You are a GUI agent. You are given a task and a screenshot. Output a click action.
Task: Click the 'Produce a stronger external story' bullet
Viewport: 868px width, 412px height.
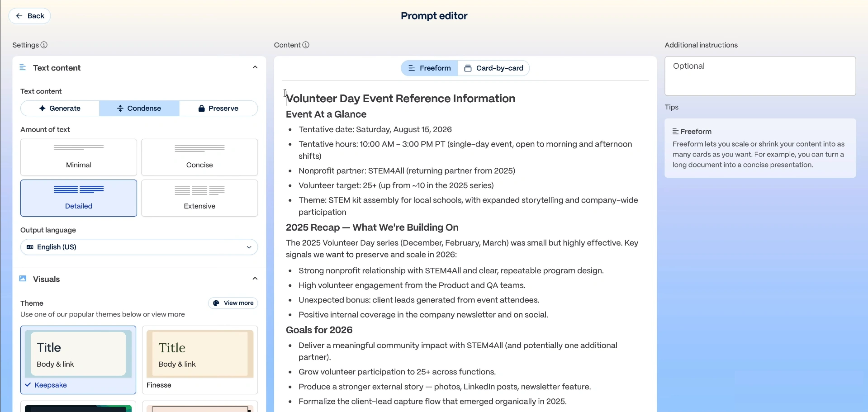point(445,387)
